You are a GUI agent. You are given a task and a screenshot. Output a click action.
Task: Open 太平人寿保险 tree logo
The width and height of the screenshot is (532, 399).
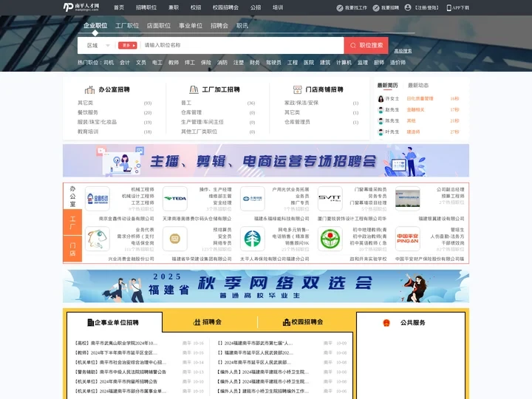tap(253, 239)
